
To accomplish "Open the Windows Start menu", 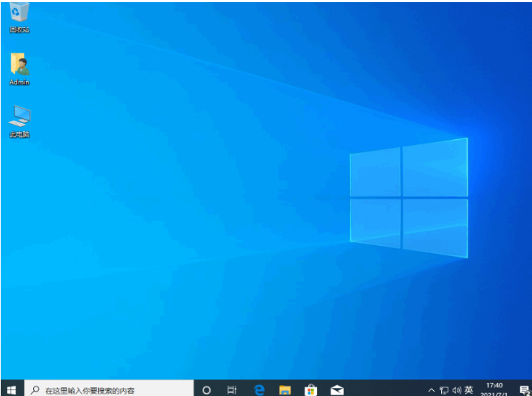I will pos(12,390).
